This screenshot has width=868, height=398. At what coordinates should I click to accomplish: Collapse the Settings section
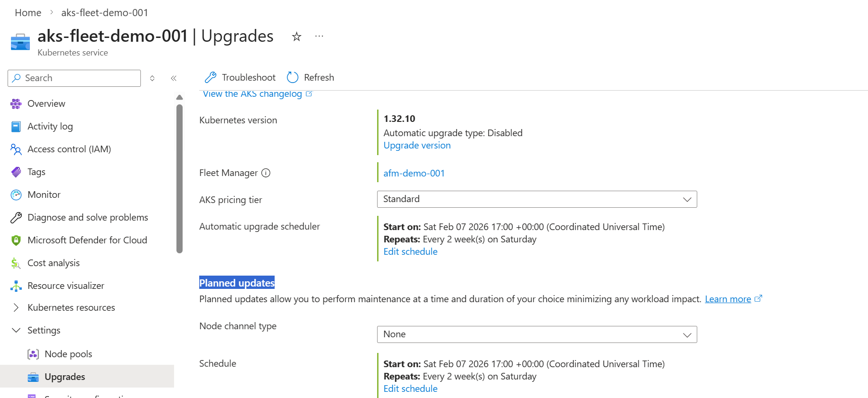(16, 330)
